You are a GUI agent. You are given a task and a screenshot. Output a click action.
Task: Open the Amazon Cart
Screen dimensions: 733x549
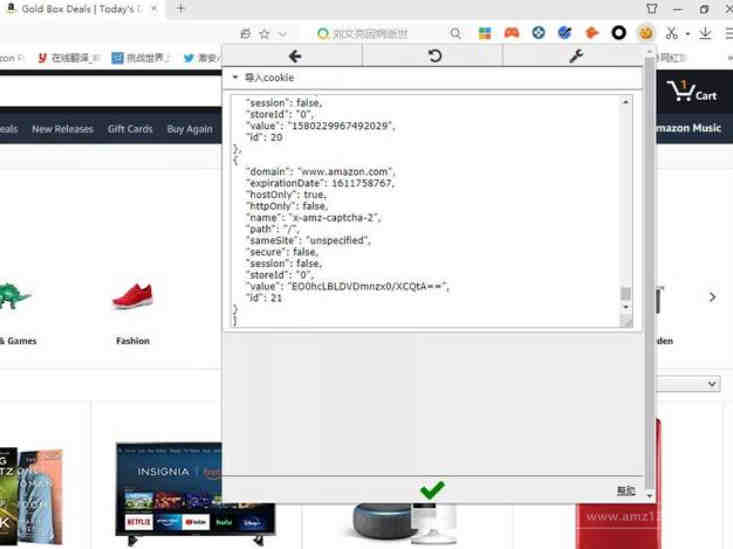tap(691, 92)
